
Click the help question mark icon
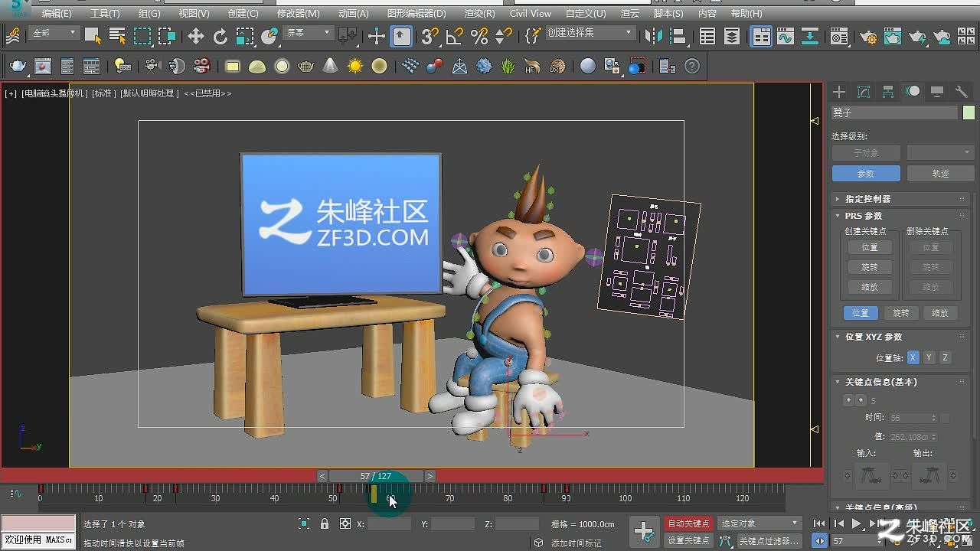point(692,67)
